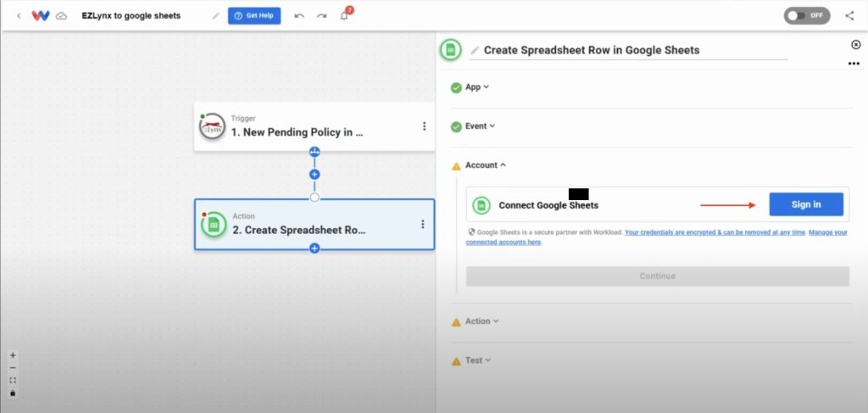This screenshot has height=413, width=868.
Task: Zoom in on the canvas
Action: 13,355
